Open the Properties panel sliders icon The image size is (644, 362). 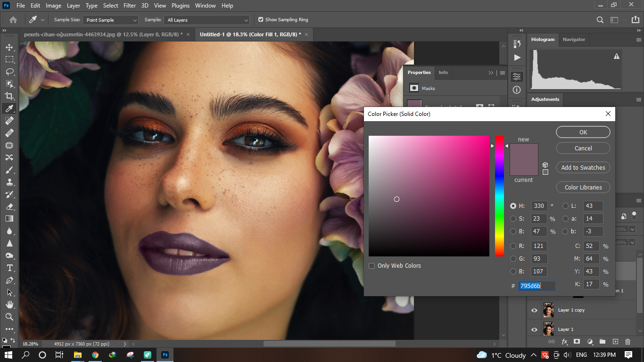[517, 76]
